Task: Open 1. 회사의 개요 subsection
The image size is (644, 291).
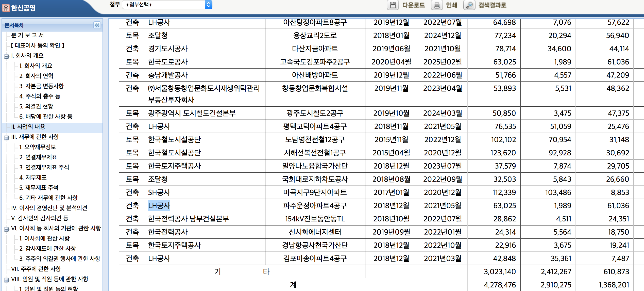Action: [x=36, y=66]
